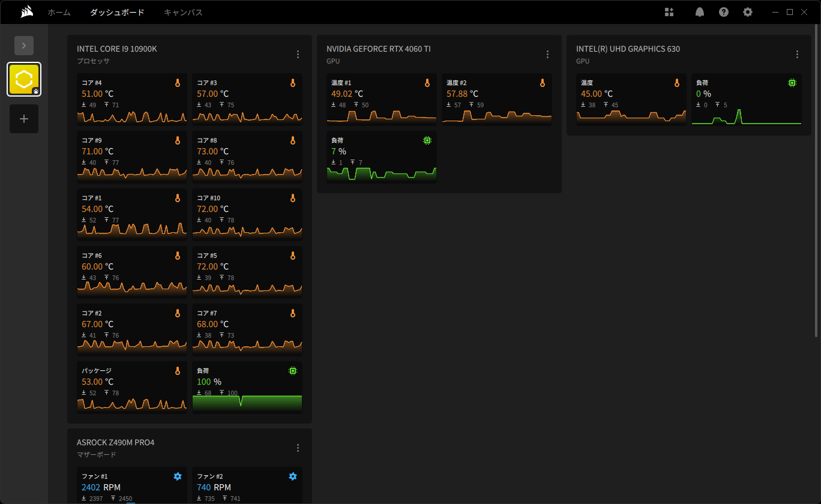
Task: Add a new profile with plus button
Action: tap(24, 119)
